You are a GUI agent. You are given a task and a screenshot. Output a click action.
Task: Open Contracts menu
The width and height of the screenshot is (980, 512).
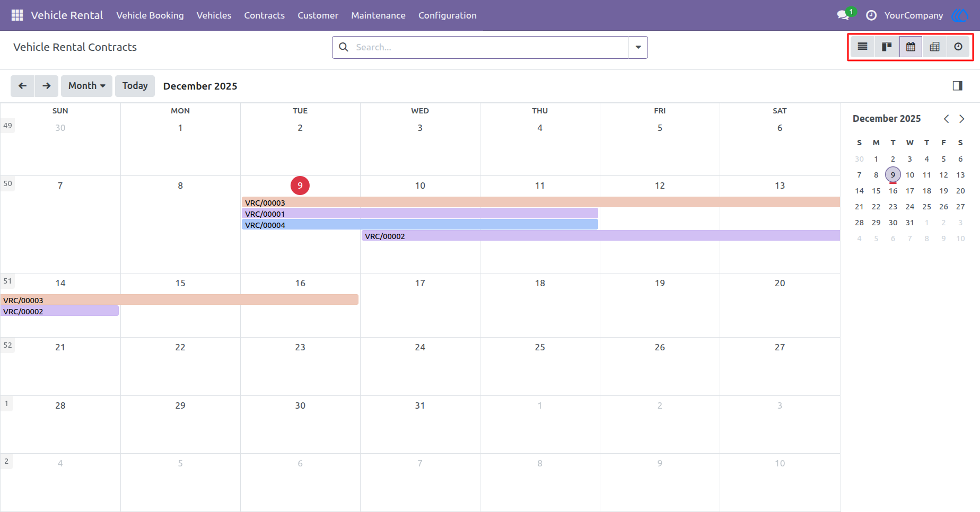264,15
